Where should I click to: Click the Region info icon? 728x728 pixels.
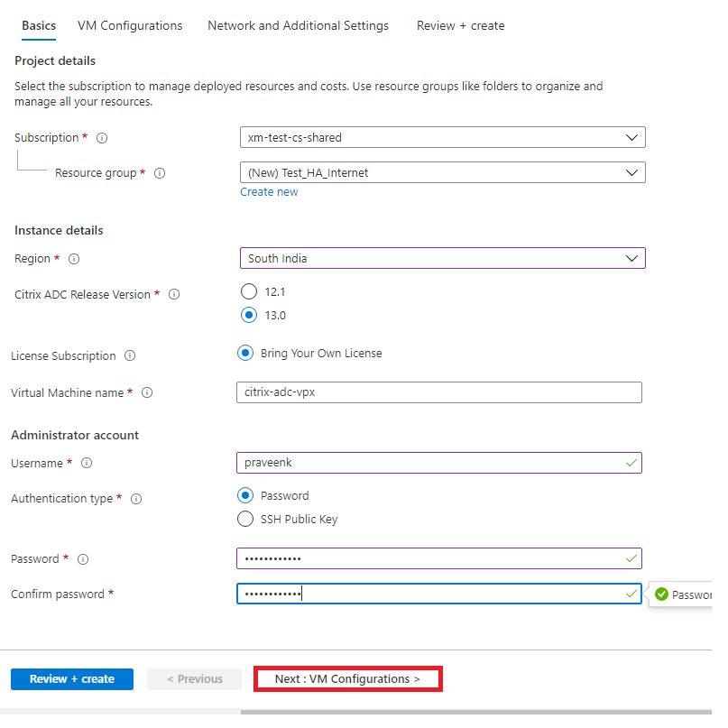point(74,259)
